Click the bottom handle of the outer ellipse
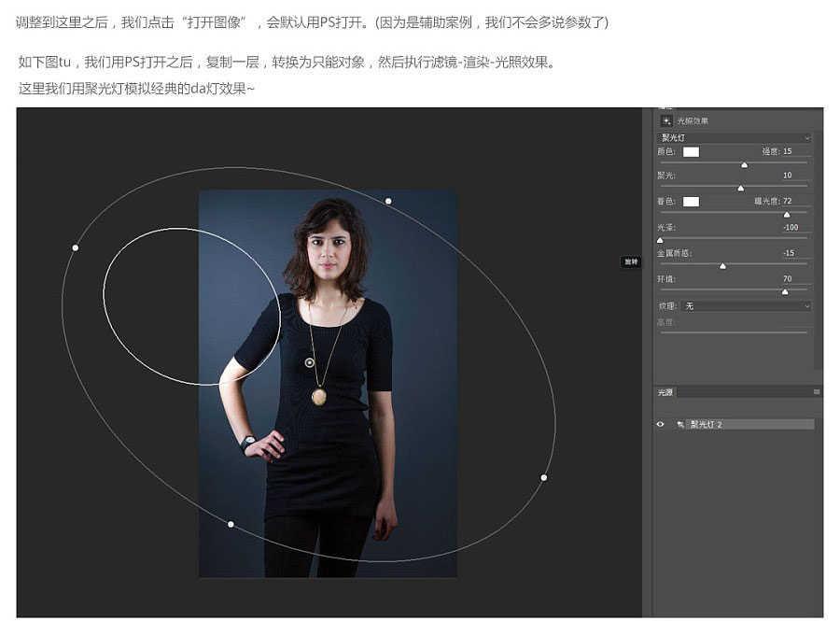The height and width of the screenshot is (621, 840). click(231, 524)
